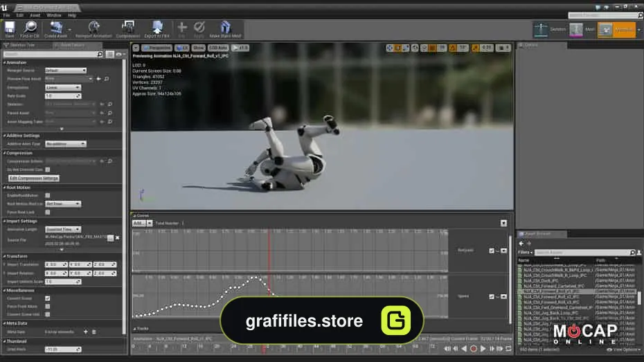644x362 pixels.
Task: Activate the Apply toolbar icon
Action: click(x=199, y=30)
